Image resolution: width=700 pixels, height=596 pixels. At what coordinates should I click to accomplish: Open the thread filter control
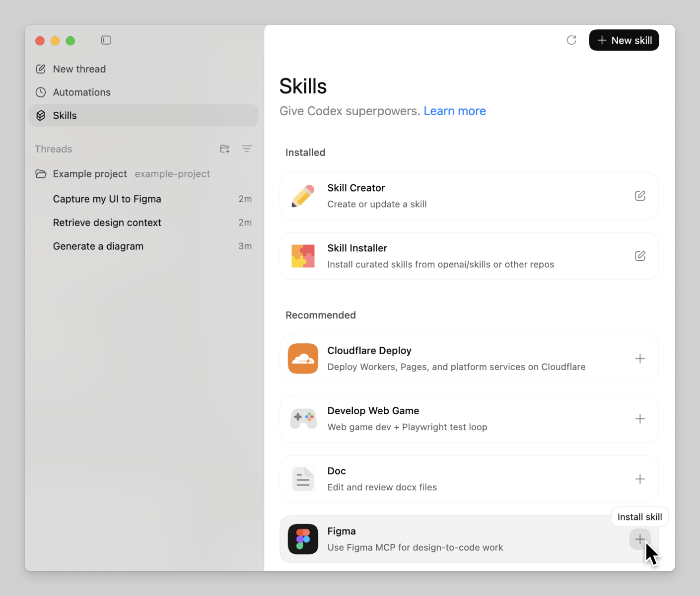pos(247,149)
